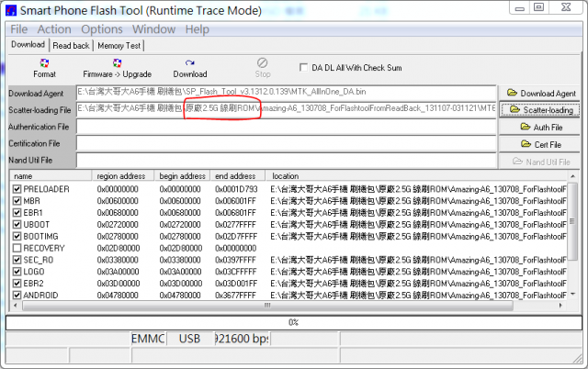
Task: Enable DA DL All With Check Sum
Action: (x=303, y=67)
